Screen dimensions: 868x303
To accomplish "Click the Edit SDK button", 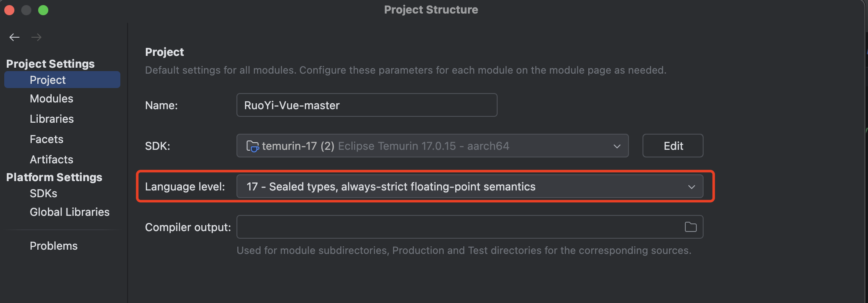I will [x=673, y=146].
